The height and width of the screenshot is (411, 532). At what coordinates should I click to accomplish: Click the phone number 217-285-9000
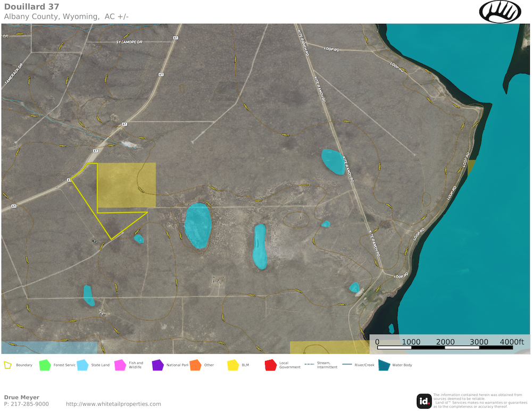(29, 404)
